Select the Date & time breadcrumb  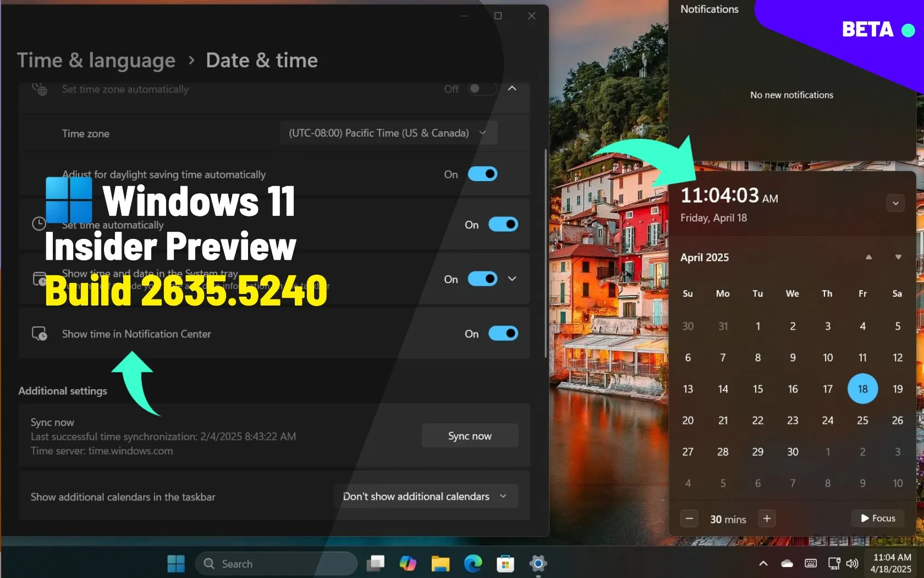coord(262,60)
